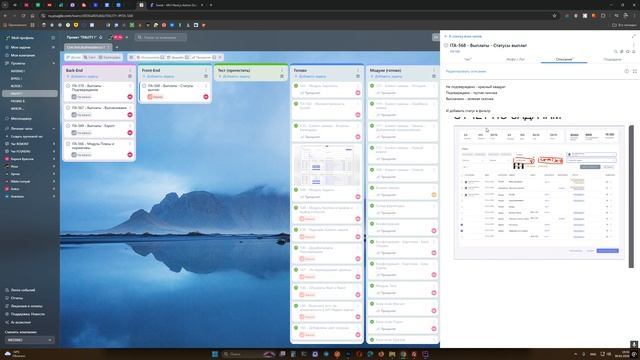Viewport: 640px width, 360px height.
Task: Open the three-dot menu of ITA-568 panel
Action: [x=634, y=45]
